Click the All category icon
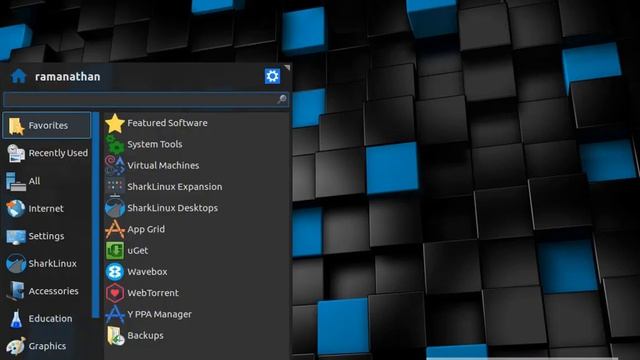 (x=16, y=181)
